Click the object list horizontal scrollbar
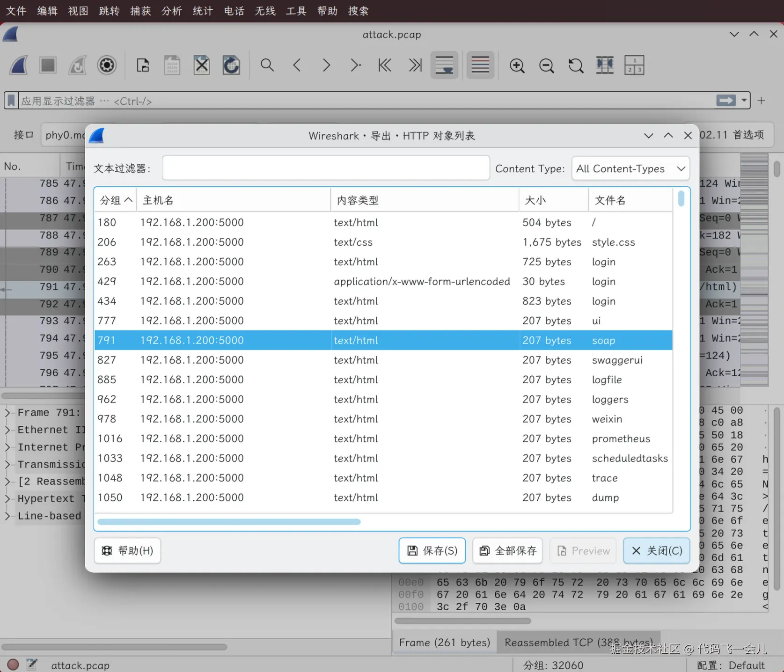 tap(229, 522)
